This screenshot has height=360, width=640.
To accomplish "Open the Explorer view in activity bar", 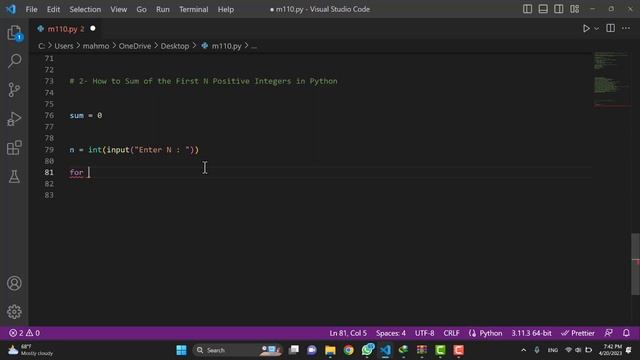I will [14, 33].
